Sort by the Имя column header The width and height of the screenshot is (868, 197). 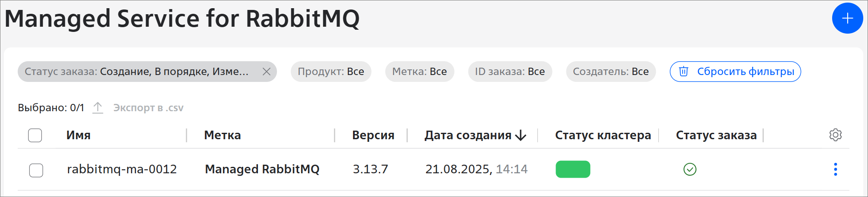point(78,135)
